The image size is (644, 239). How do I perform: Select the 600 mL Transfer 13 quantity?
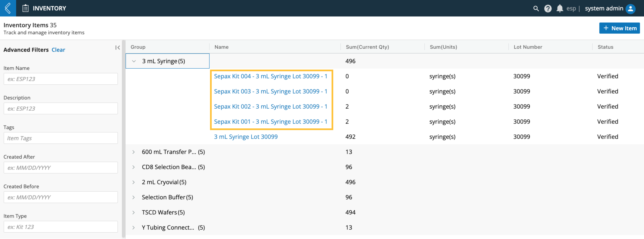coord(349,152)
